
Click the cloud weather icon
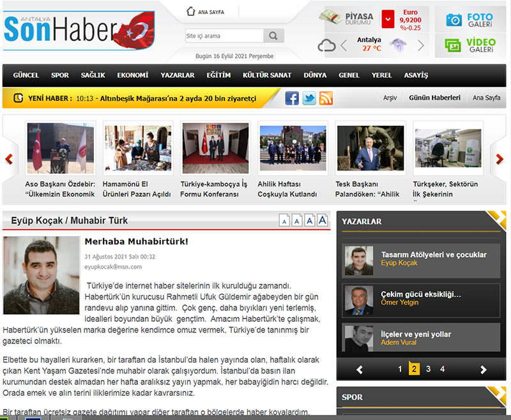(x=326, y=45)
